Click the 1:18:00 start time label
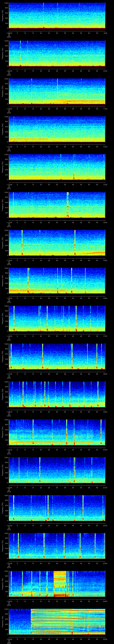 tap(9, 412)
